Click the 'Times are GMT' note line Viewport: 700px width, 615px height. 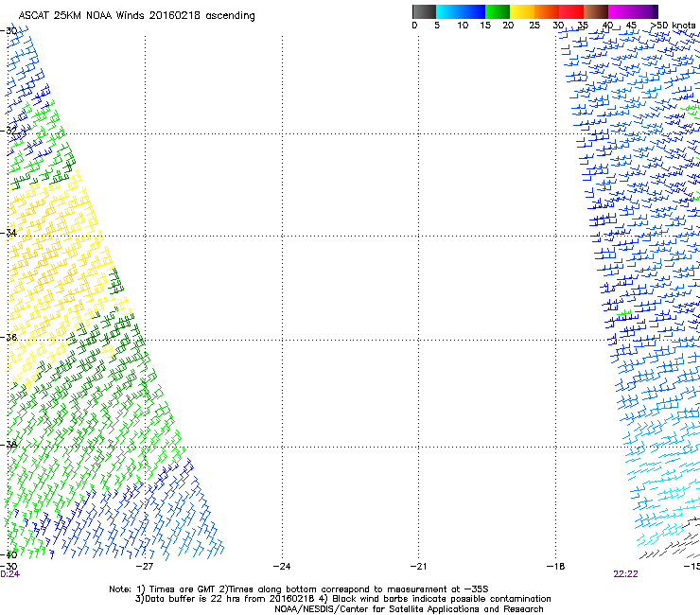[x=299, y=589]
